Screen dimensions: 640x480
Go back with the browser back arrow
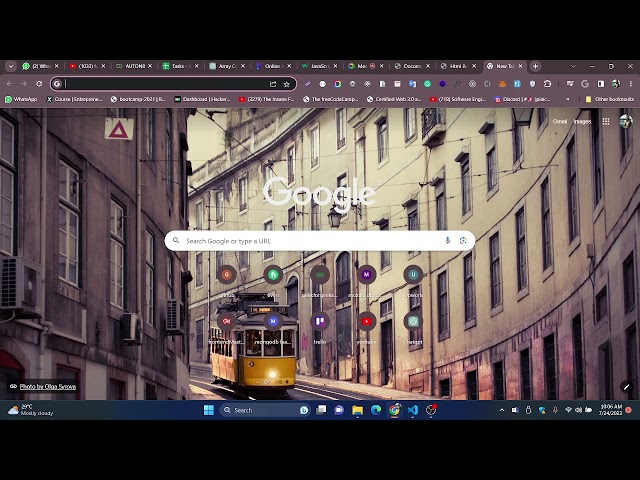[x=9, y=84]
